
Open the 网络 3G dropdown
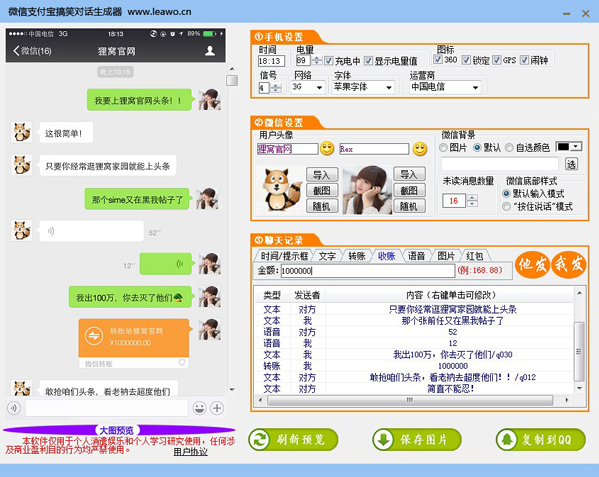pos(308,87)
